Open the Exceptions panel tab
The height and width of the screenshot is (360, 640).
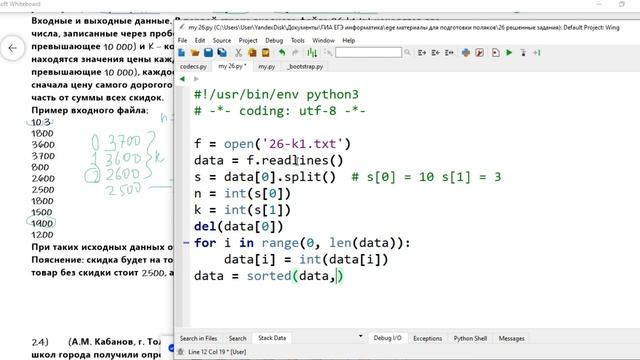click(x=427, y=338)
